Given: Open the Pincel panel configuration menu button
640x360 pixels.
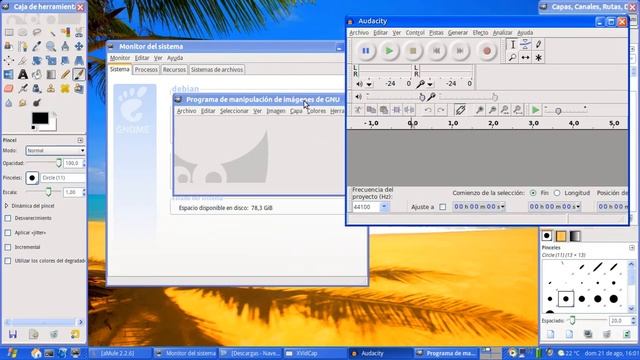Looking at the screenshot, I should point(80,140).
